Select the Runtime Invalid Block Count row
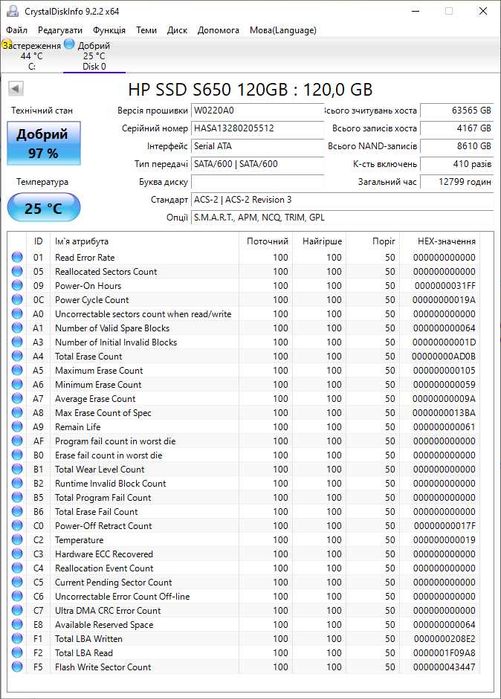 [x=244, y=483]
